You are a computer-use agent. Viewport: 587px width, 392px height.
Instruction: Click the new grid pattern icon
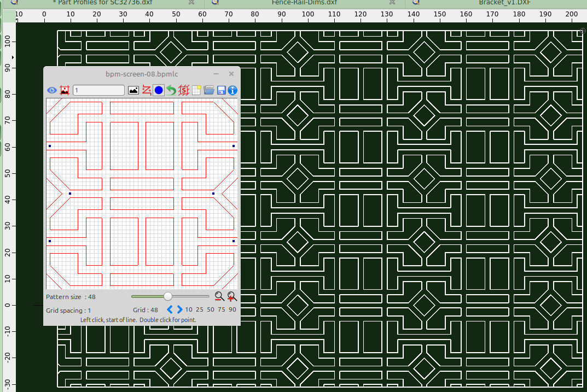(x=196, y=90)
